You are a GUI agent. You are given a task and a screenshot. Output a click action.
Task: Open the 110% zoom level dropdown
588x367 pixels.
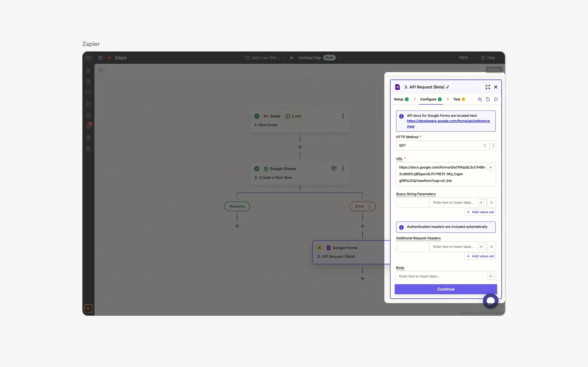tap(465, 57)
